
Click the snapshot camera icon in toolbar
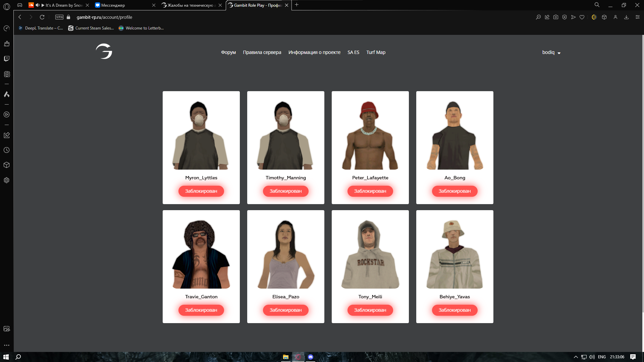(x=556, y=17)
